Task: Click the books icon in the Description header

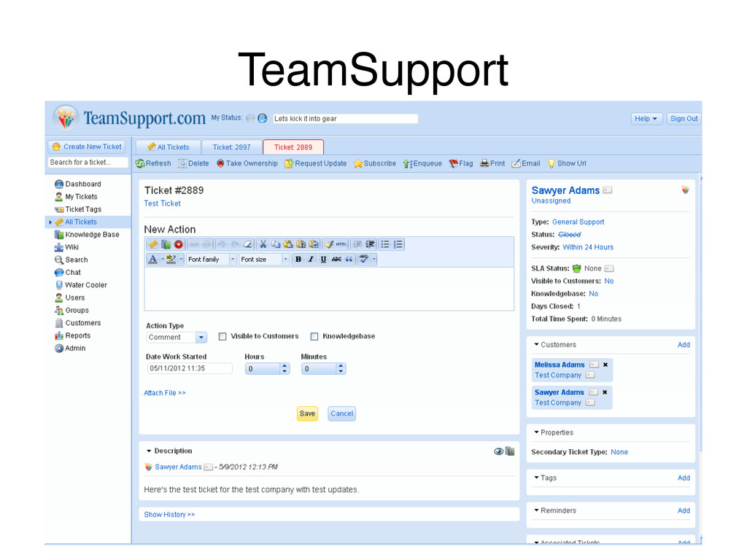Action: click(x=510, y=451)
